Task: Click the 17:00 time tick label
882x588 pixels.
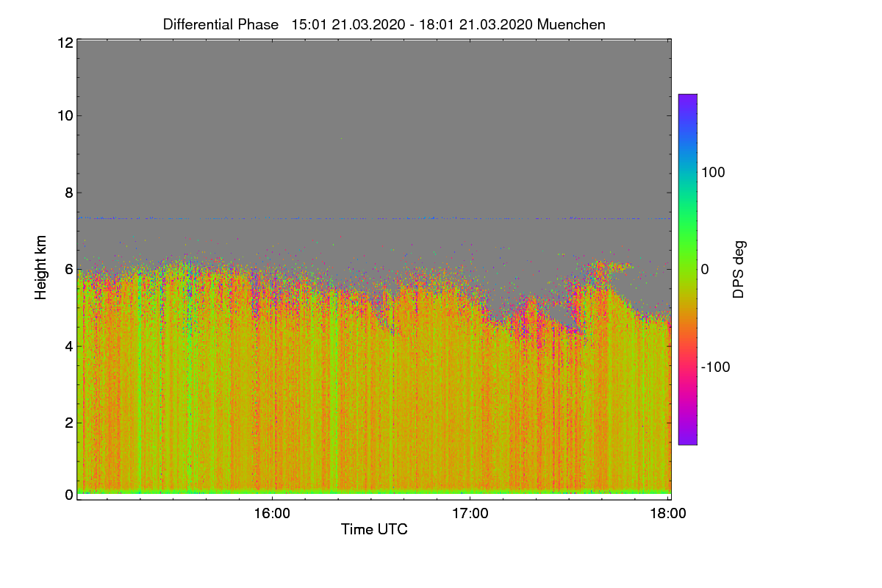Action: [470, 514]
